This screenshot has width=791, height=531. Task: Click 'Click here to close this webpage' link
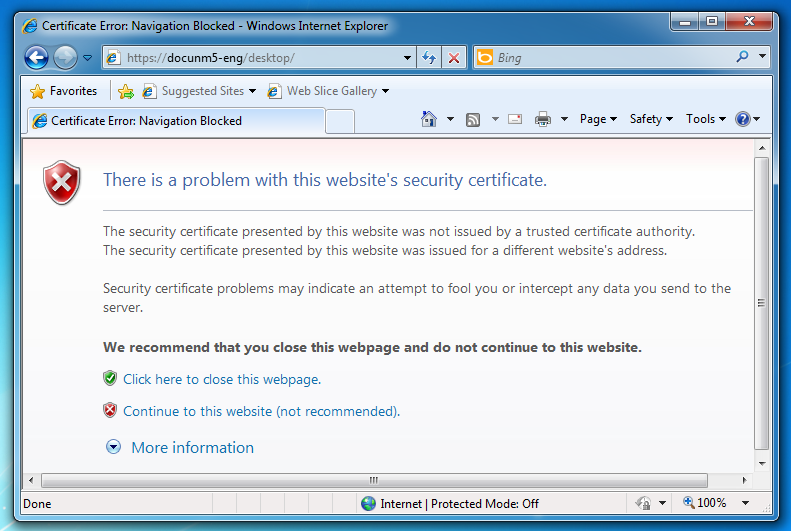coord(221,380)
